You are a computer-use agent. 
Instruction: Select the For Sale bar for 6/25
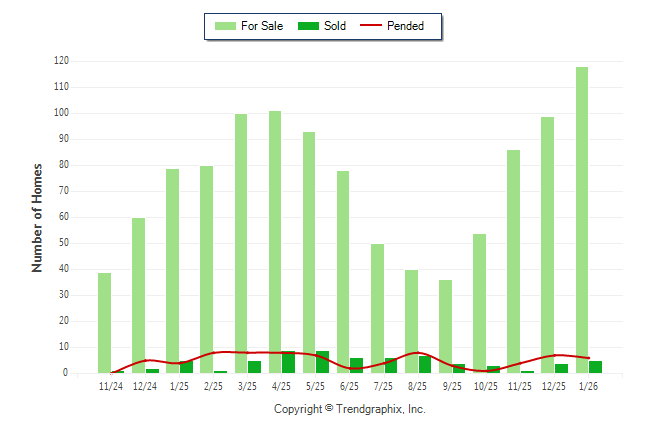(x=343, y=270)
